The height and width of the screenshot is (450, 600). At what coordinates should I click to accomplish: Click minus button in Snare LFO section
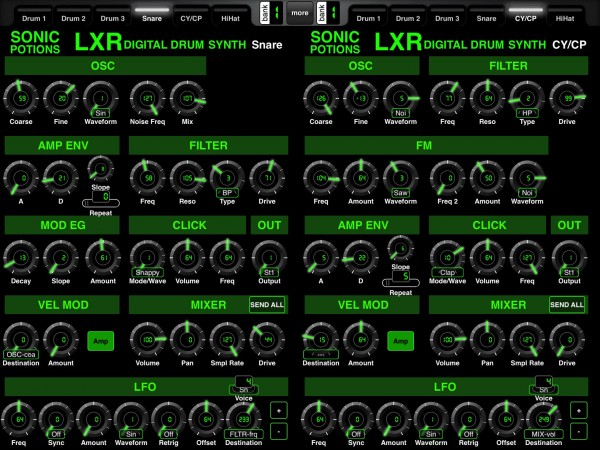tap(279, 431)
